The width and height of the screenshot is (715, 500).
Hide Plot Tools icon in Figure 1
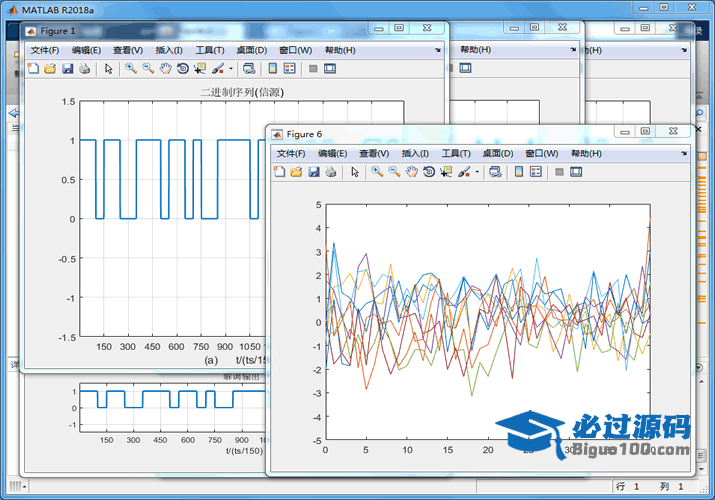coord(313,69)
